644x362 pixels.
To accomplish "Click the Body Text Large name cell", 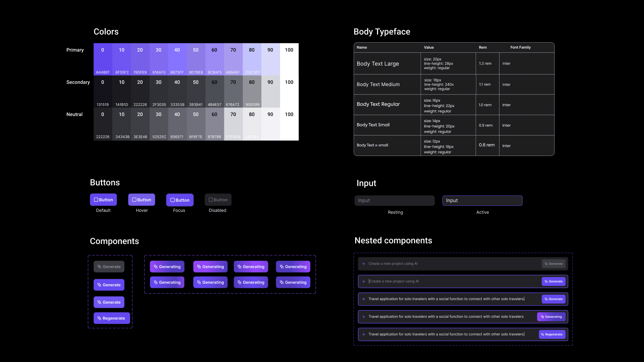I will click(x=387, y=64).
